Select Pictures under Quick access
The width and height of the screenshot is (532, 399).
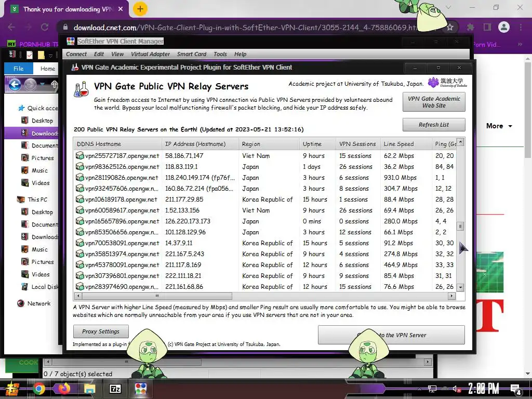point(37,158)
